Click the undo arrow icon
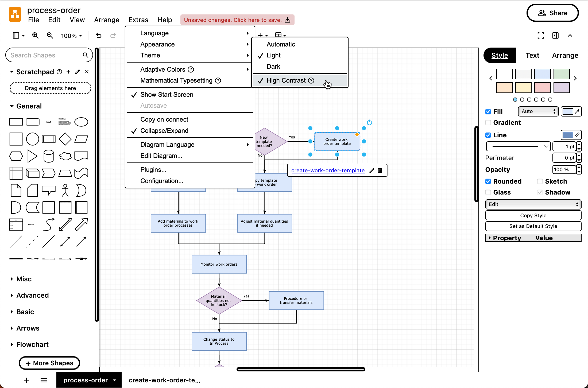The image size is (588, 388). click(x=99, y=35)
